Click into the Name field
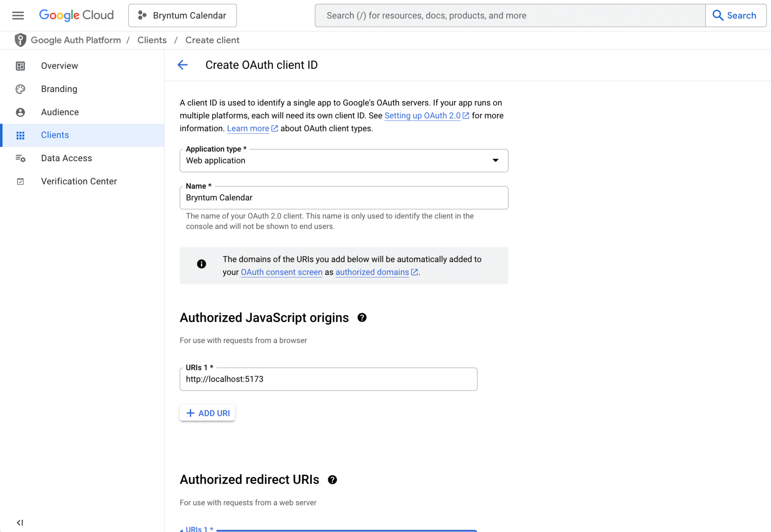The height and width of the screenshot is (532, 771). pyautogui.click(x=344, y=198)
